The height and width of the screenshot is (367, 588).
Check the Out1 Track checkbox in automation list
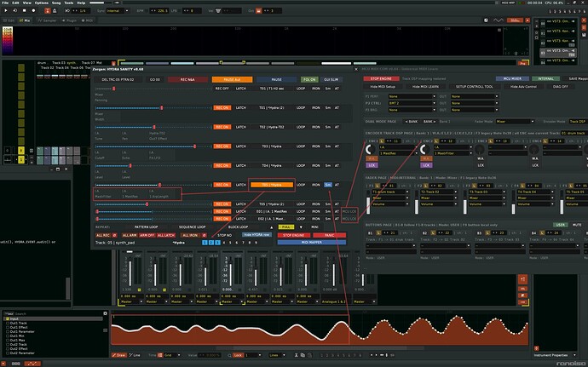(x=8, y=323)
